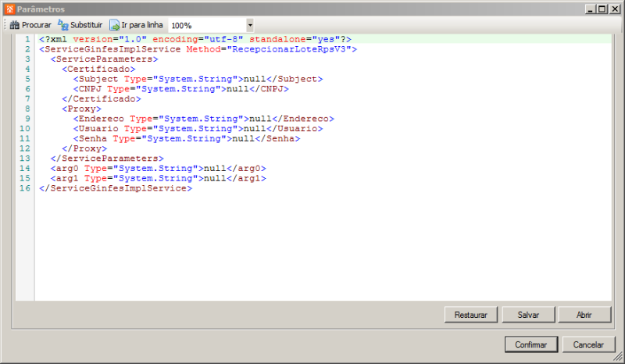Click the Ir para linha label

tap(142, 25)
